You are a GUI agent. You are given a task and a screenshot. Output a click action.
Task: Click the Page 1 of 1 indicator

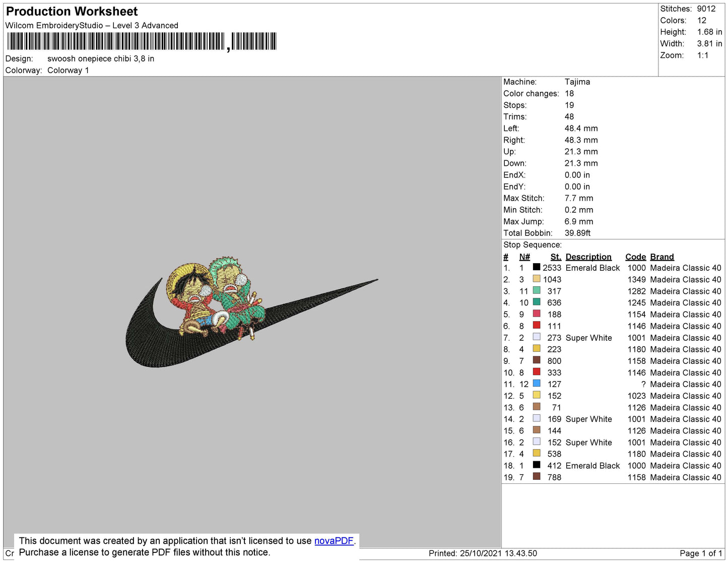coord(700,553)
